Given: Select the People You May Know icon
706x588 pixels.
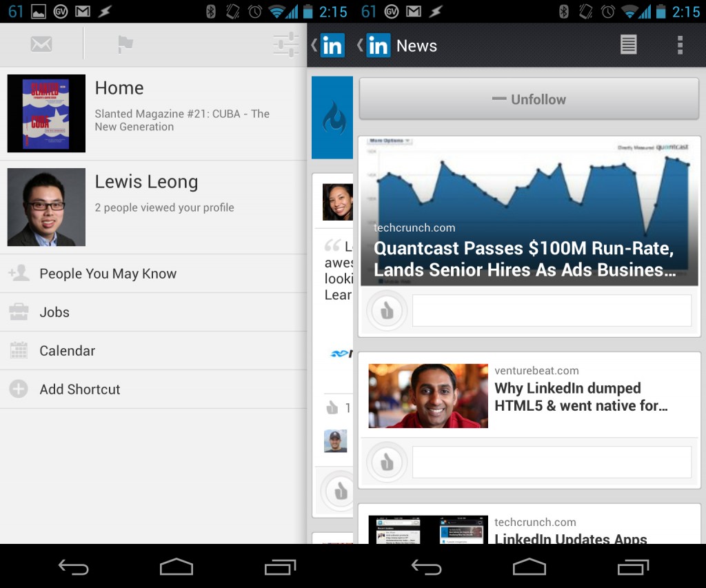Looking at the screenshot, I should click(x=19, y=273).
